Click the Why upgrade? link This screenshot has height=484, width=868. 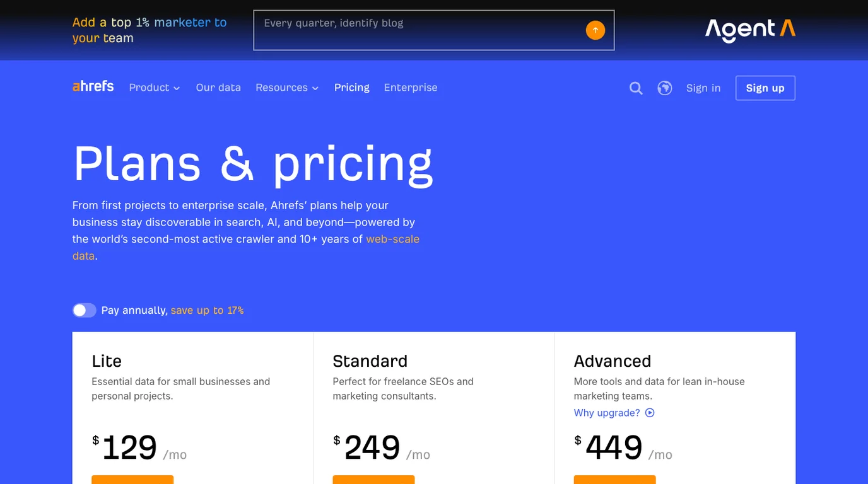point(607,413)
